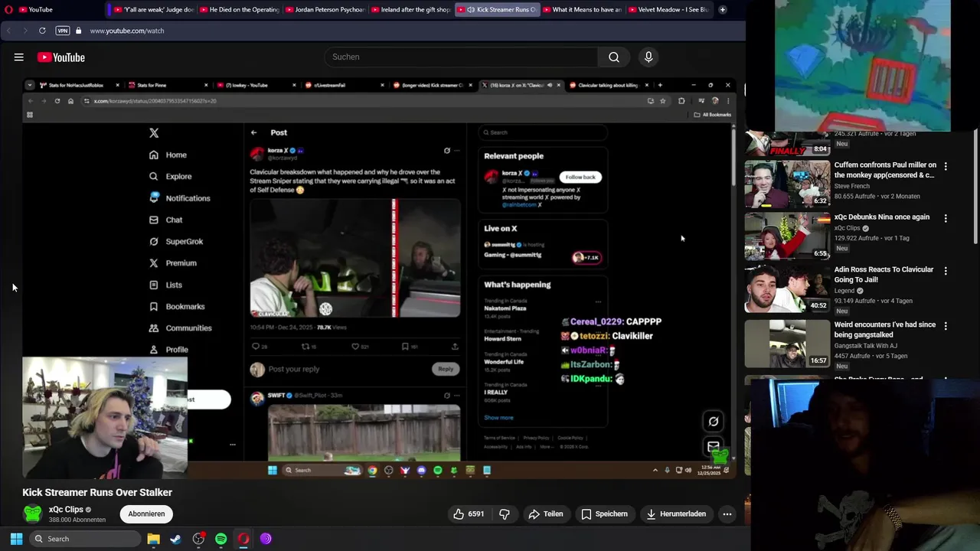The height and width of the screenshot is (551, 980).
Task: Switch to the 'Y'all are weak' Judge tab
Action: [152, 10]
